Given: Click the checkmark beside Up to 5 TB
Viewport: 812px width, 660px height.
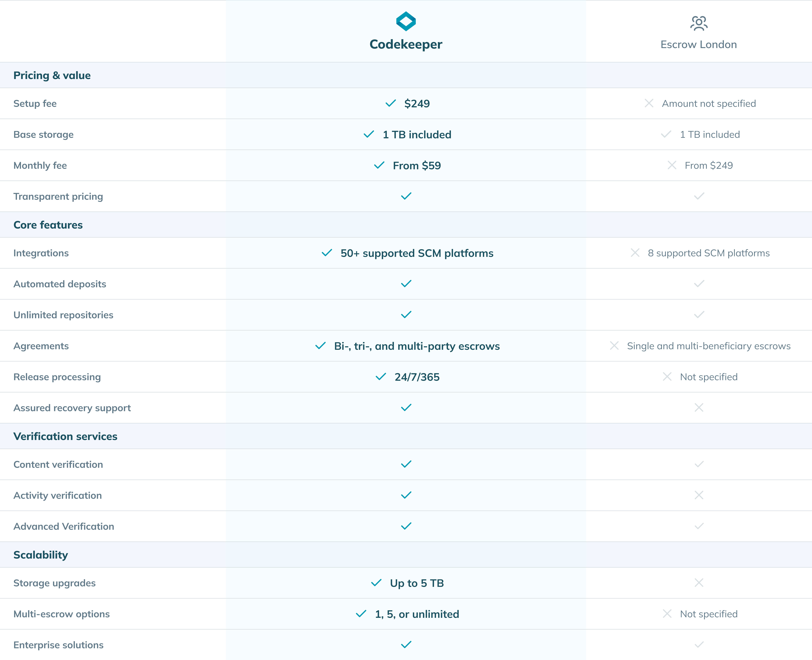Looking at the screenshot, I should pyautogui.click(x=376, y=583).
